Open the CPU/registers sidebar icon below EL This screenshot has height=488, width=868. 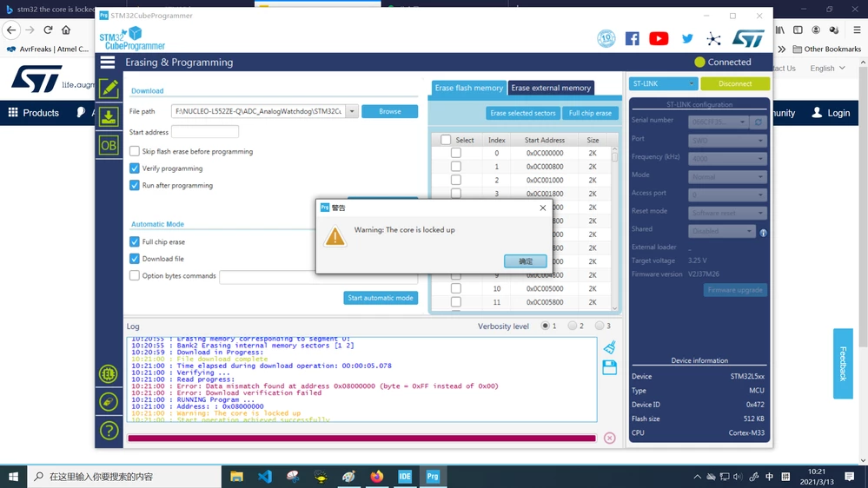(109, 402)
